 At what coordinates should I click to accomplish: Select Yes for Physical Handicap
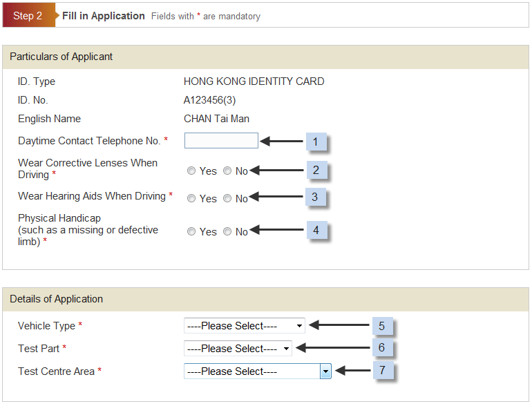191,231
